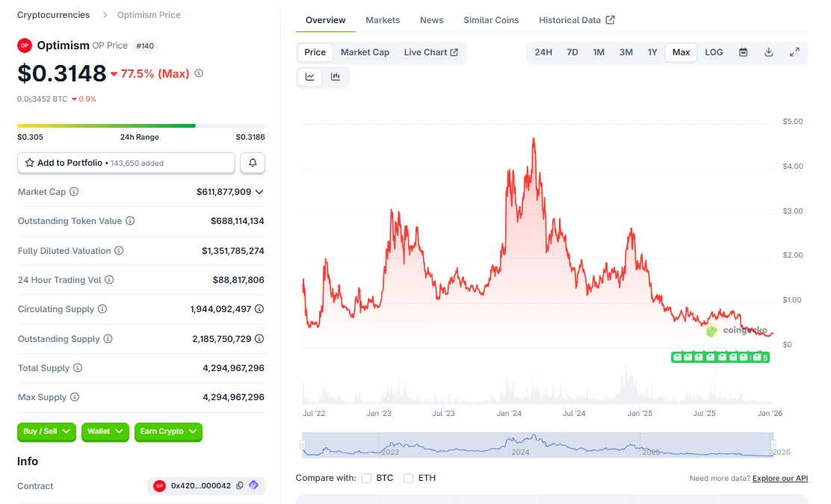
Task: Open the Buy / Sell dropdown
Action: pos(46,432)
